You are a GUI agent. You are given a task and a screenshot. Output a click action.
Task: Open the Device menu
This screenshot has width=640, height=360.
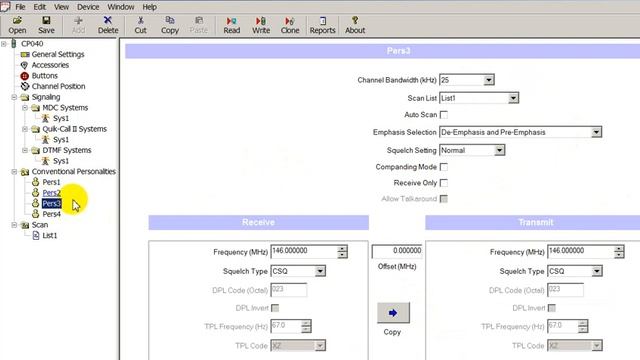click(88, 7)
